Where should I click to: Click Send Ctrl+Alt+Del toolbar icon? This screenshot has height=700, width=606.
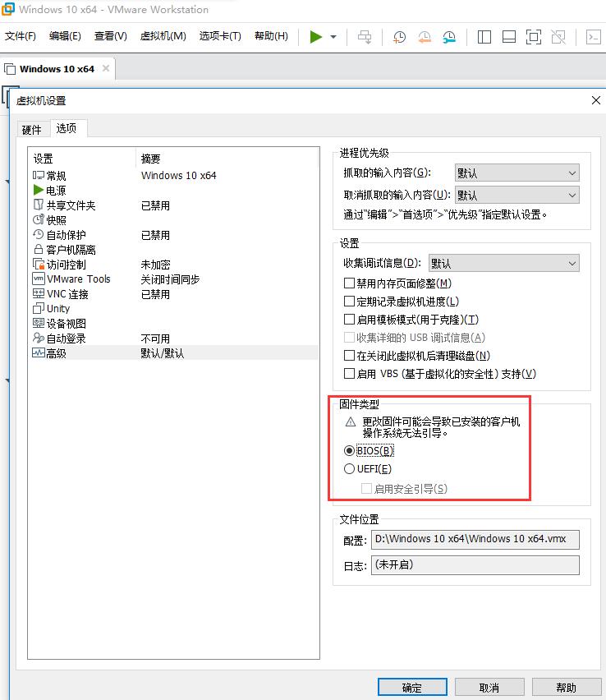coord(365,37)
